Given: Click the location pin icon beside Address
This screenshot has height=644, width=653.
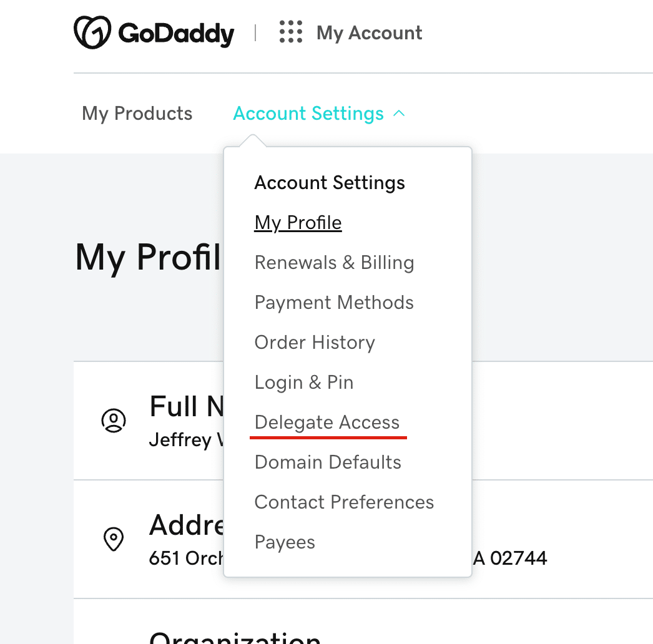Looking at the screenshot, I should coord(114,539).
